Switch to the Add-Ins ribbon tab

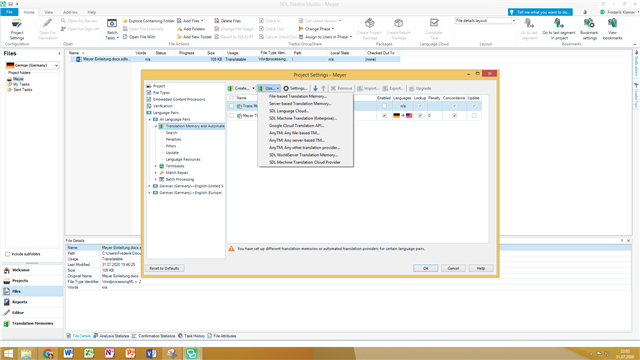click(70, 12)
